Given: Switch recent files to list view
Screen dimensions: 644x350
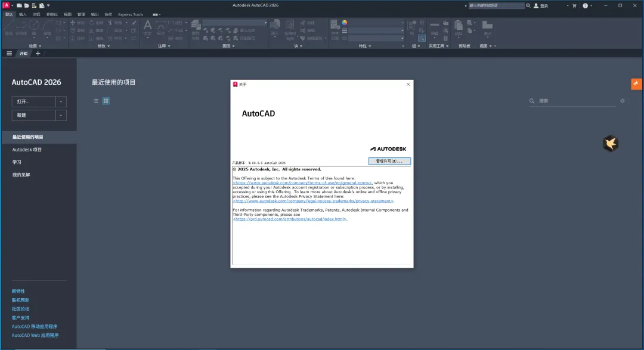Looking at the screenshot, I should 95,101.
